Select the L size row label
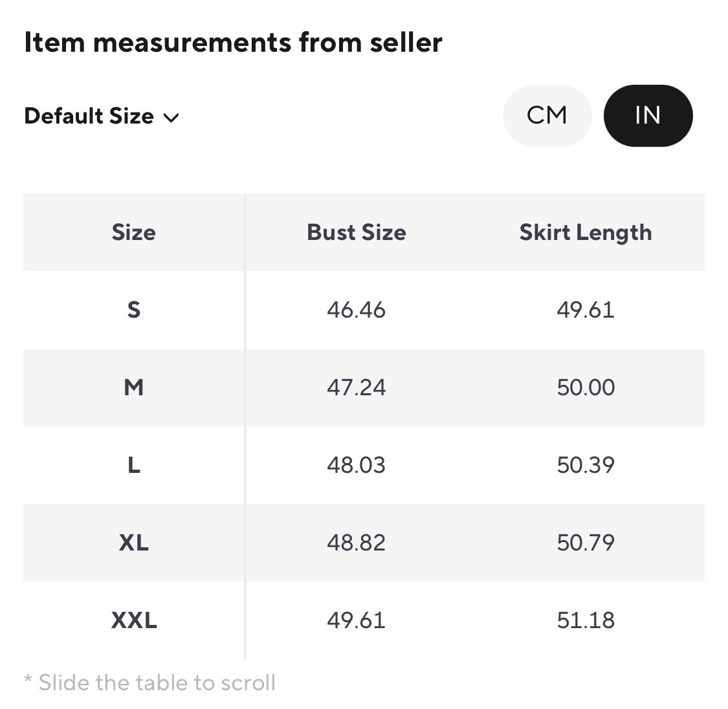Viewport: 728px width, 709px height. point(133,465)
